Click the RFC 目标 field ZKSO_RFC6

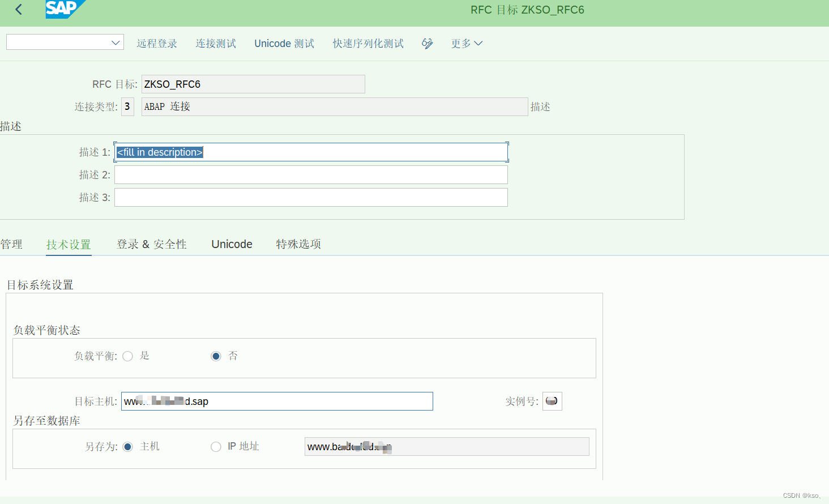point(253,84)
